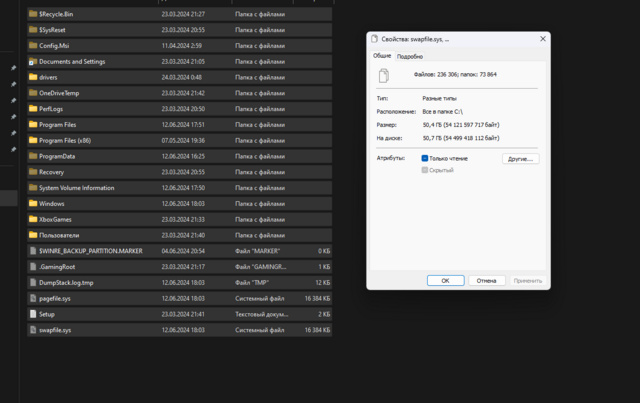The image size is (640, 403).
Task: Select the ProgramData folder row
Action: tap(60, 156)
